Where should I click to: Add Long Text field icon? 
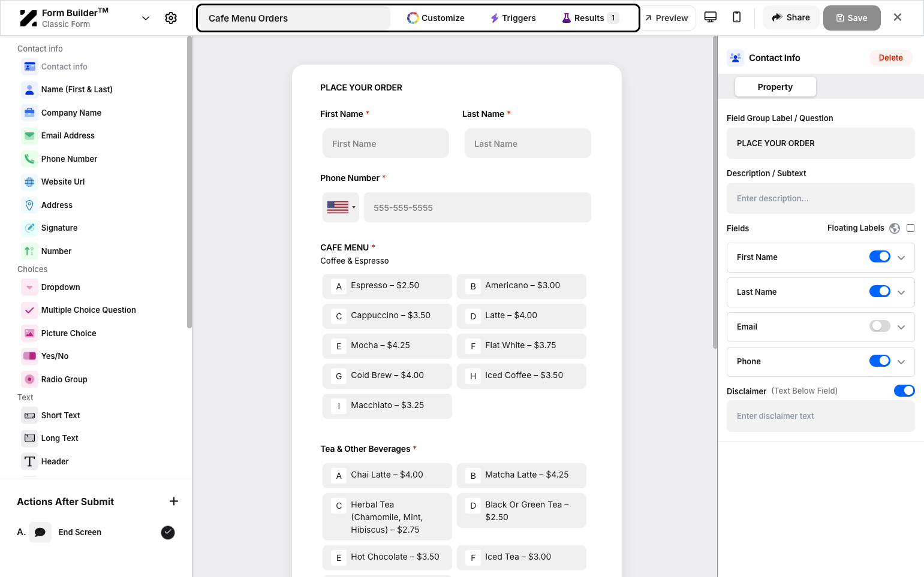click(29, 438)
